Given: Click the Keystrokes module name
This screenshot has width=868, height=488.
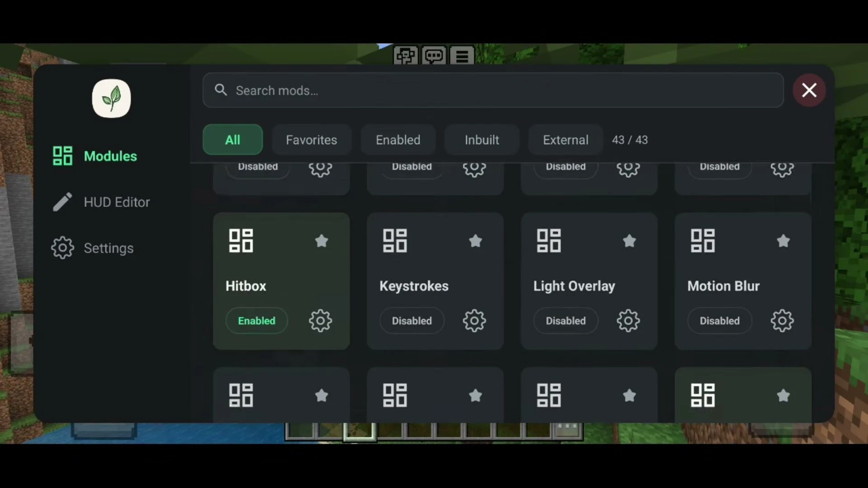Looking at the screenshot, I should (414, 286).
